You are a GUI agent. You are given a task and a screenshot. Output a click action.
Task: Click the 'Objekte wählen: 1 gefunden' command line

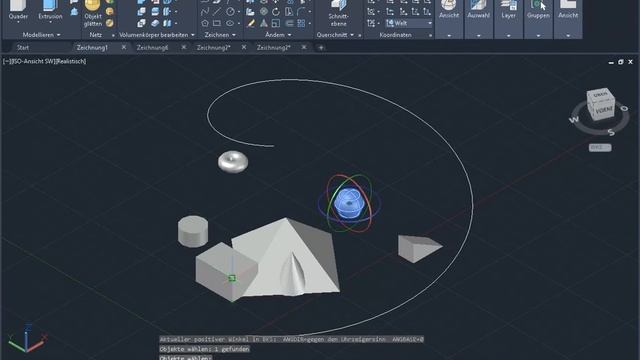[204, 349]
